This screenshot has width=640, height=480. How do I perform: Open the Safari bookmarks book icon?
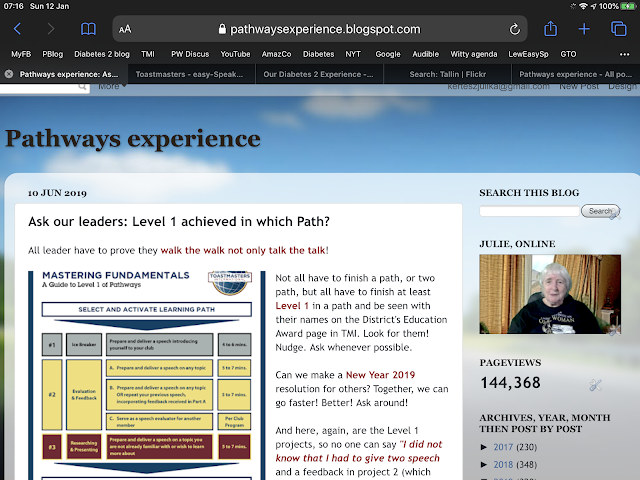pos(88,29)
